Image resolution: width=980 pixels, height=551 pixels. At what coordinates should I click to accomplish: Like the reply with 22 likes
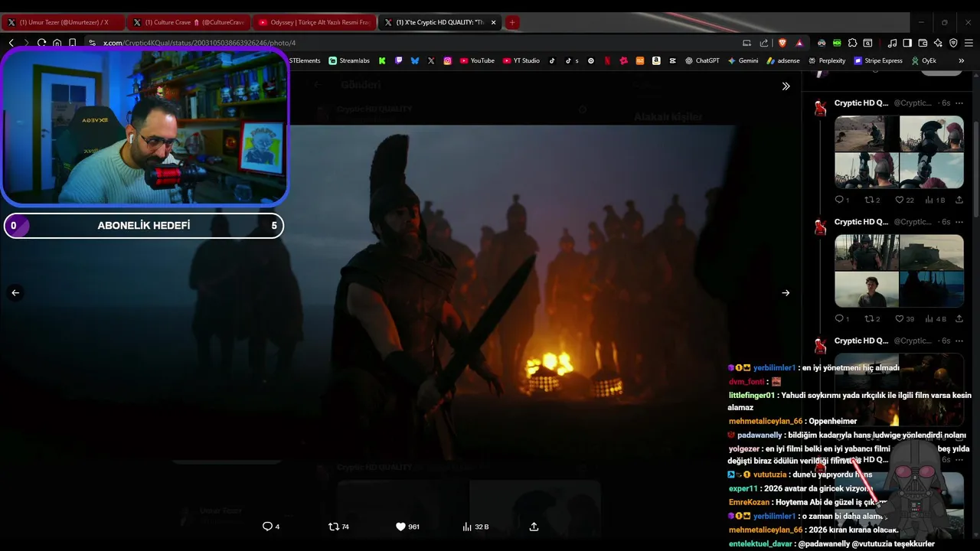tap(904, 200)
